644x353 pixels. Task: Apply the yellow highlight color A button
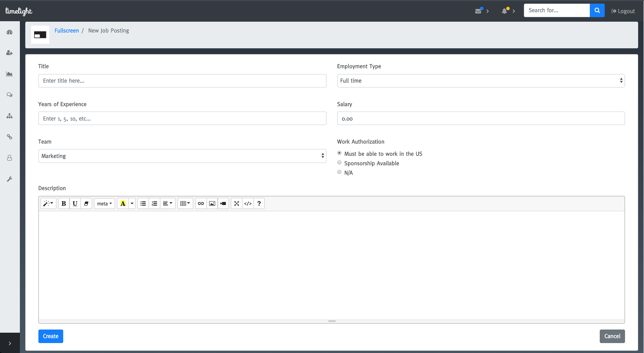pyautogui.click(x=123, y=203)
